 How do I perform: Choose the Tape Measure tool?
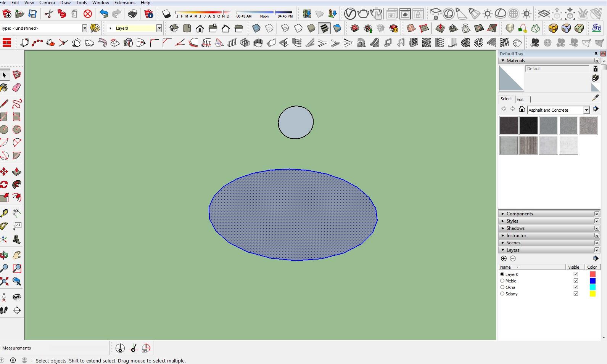[x=4, y=213]
